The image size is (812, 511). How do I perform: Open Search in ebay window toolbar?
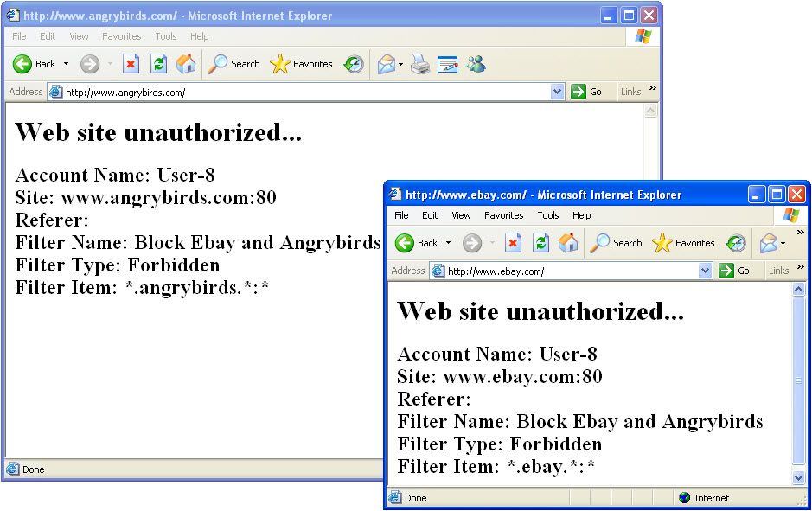[x=616, y=243]
